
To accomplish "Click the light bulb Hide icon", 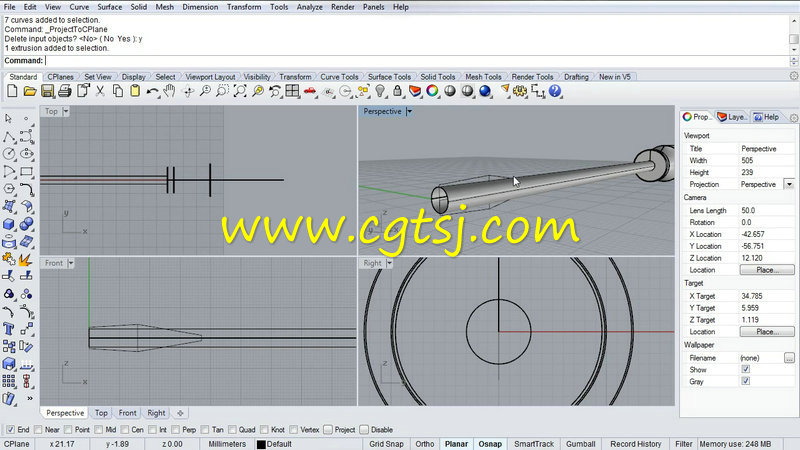I will click(x=380, y=91).
